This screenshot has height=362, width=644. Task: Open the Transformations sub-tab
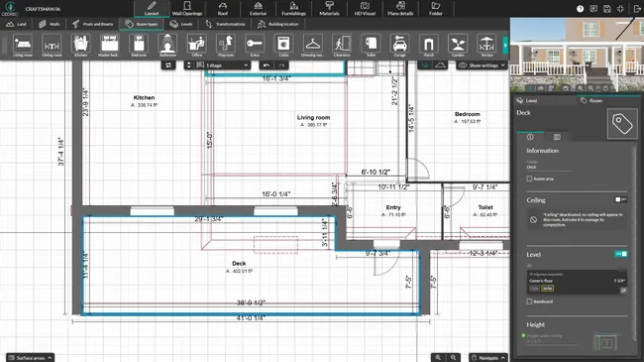[225, 24]
